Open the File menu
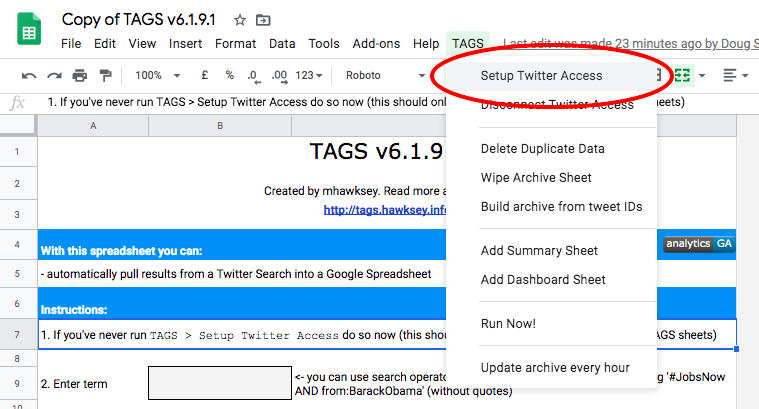759x409 pixels. point(71,44)
